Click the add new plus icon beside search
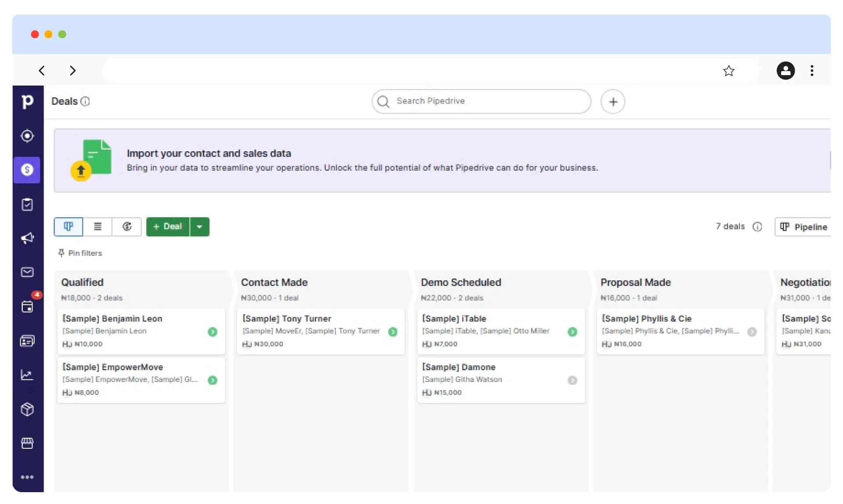 point(613,101)
